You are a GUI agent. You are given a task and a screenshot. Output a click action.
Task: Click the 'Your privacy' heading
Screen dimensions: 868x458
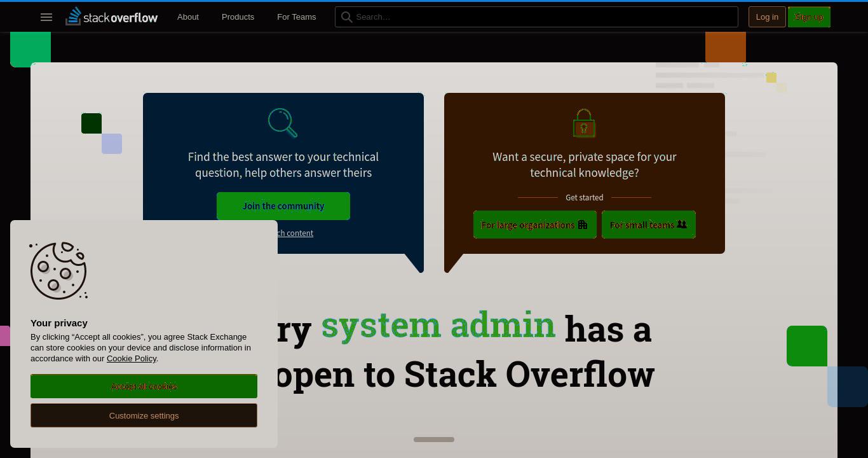[59, 323]
